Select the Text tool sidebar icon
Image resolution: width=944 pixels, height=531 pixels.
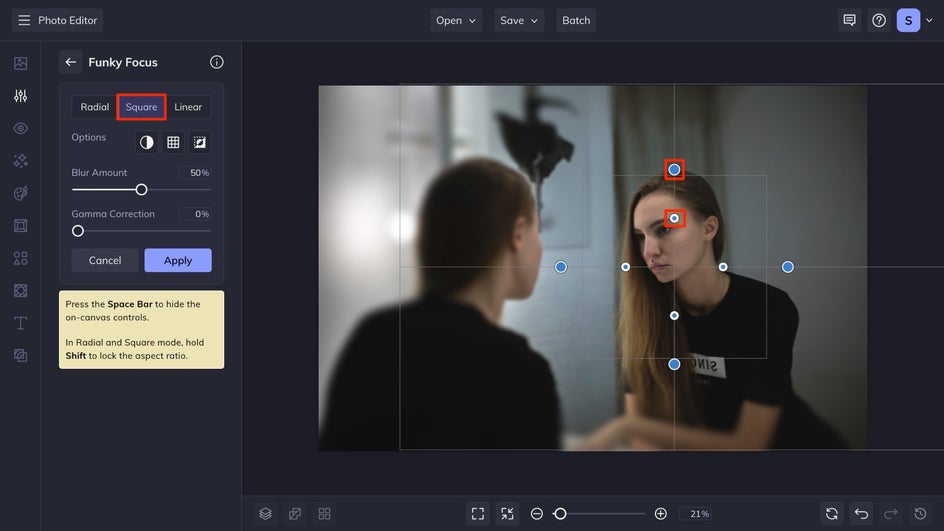tap(20, 323)
